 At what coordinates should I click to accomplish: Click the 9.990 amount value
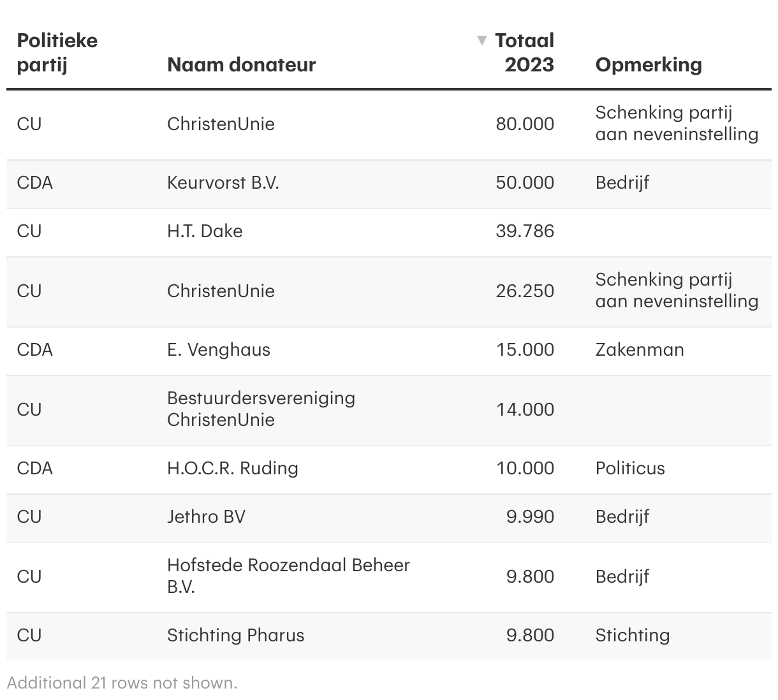coord(529,516)
